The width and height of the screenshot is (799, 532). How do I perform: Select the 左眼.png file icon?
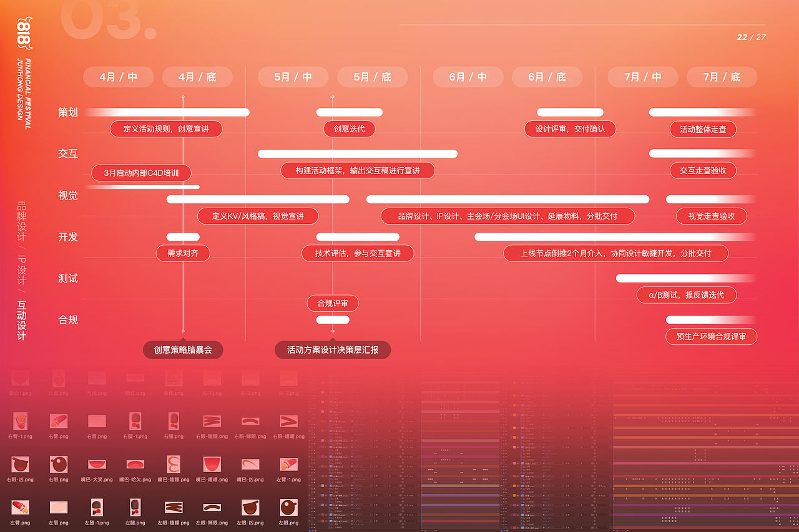tap(288, 507)
